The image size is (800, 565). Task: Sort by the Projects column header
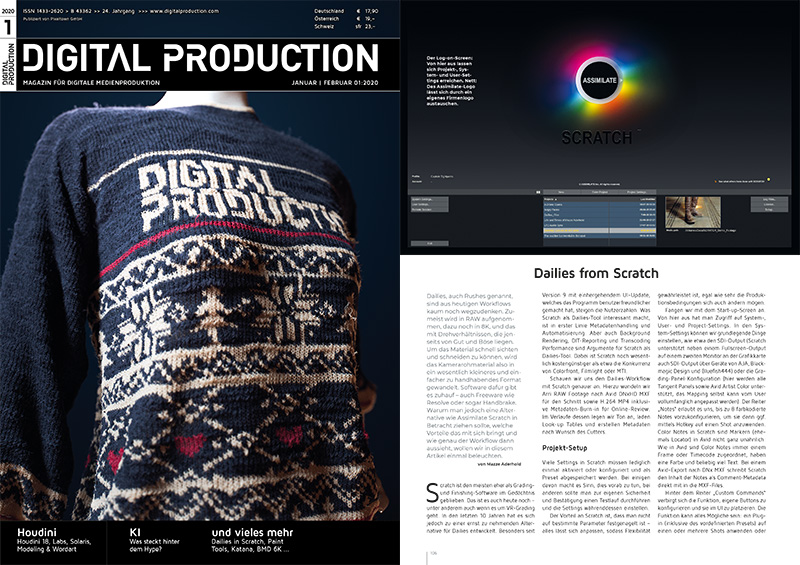click(576, 199)
